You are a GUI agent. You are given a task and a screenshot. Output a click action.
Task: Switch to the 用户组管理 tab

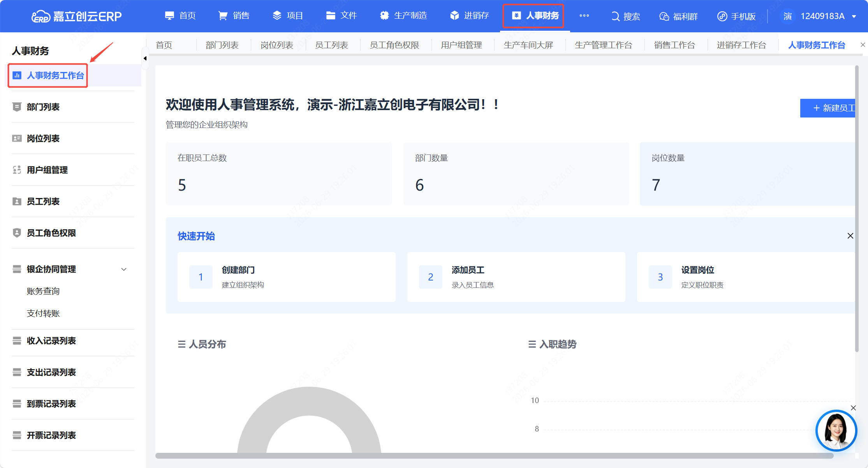461,45
